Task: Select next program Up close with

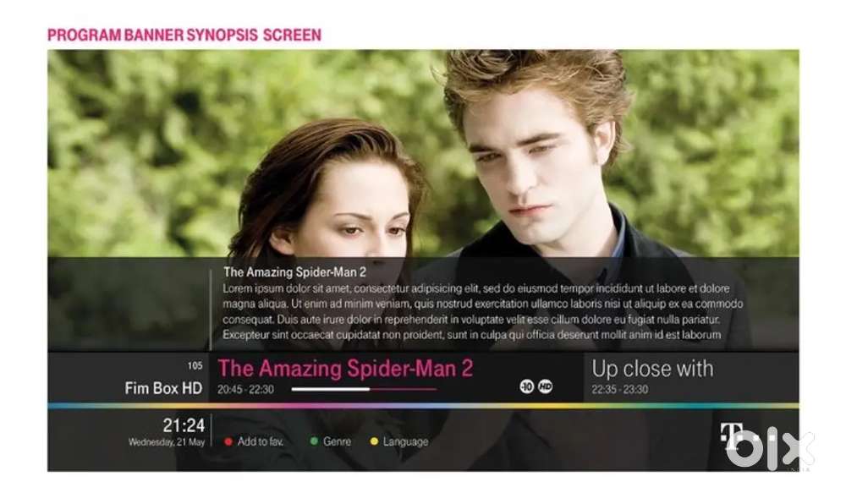Action: tap(652, 369)
